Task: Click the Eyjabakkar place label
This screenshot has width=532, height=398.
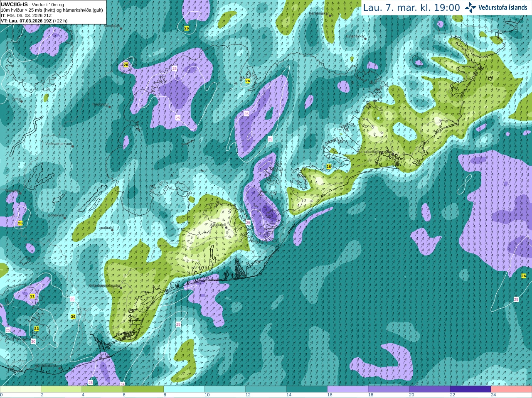Action: pos(356,36)
